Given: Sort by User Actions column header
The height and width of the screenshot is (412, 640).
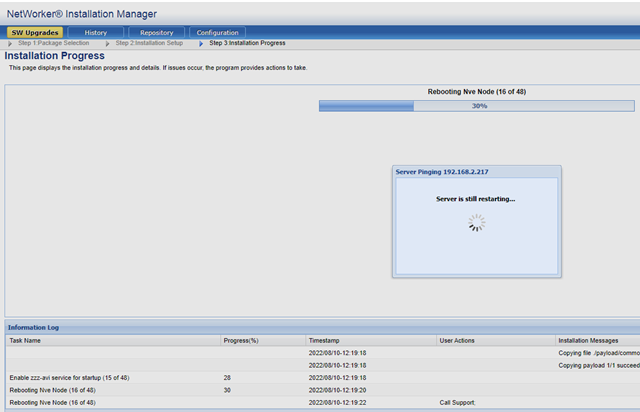Looking at the screenshot, I should [496, 341].
